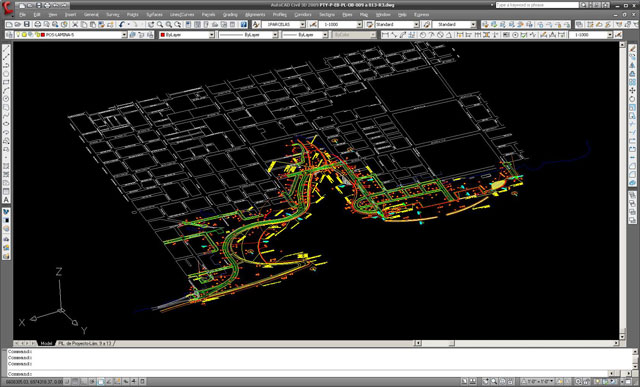The height and width of the screenshot is (387, 640).
Task: Click next-layout arrow beside Model tab
Action: 28,344
